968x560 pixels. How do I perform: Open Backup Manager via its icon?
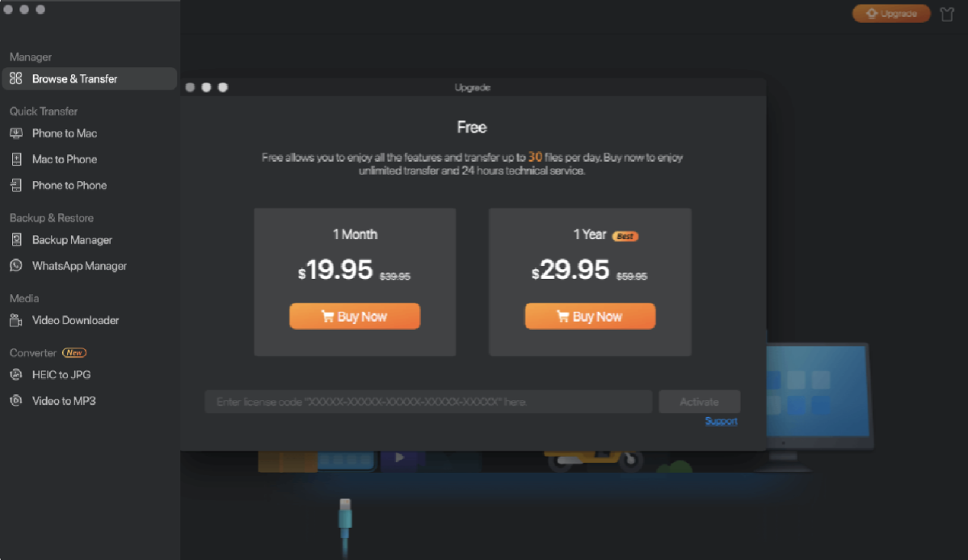[x=16, y=239]
